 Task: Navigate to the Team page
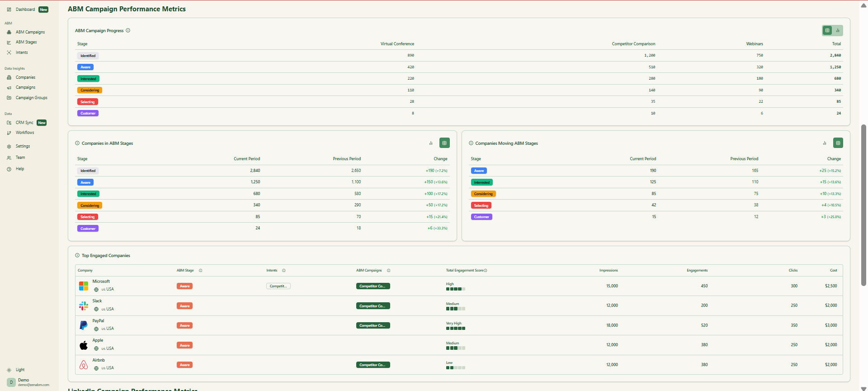pos(20,157)
